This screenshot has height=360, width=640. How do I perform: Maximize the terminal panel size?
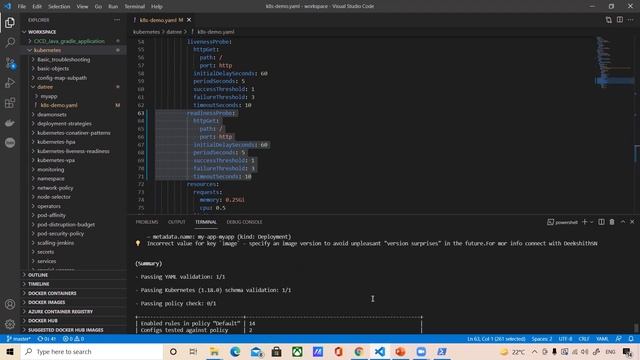pos(623,222)
